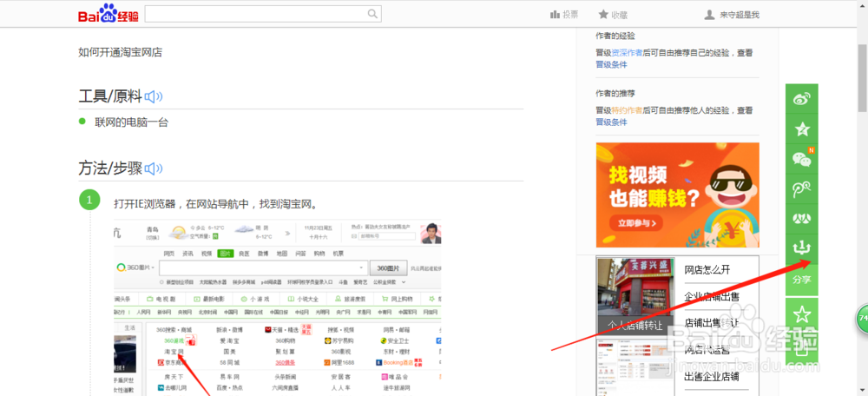Click the 作者的推荐 label
This screenshot has height=396, width=868.
[x=615, y=94]
